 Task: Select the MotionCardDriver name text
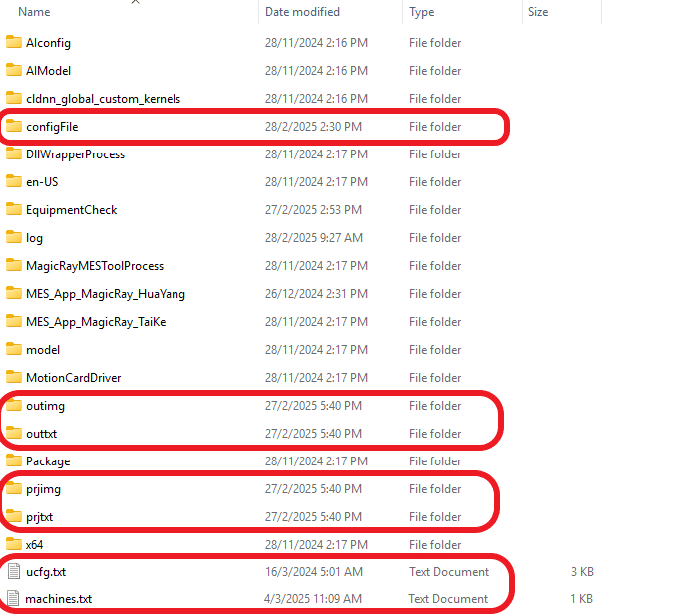[73, 378]
